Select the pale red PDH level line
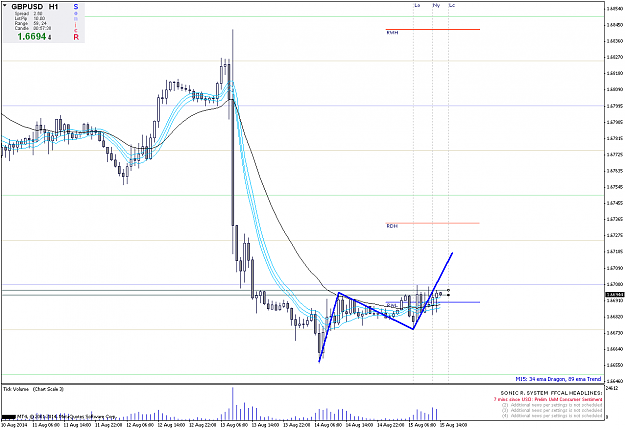Screen dimensions: 625x429 pos(432,223)
